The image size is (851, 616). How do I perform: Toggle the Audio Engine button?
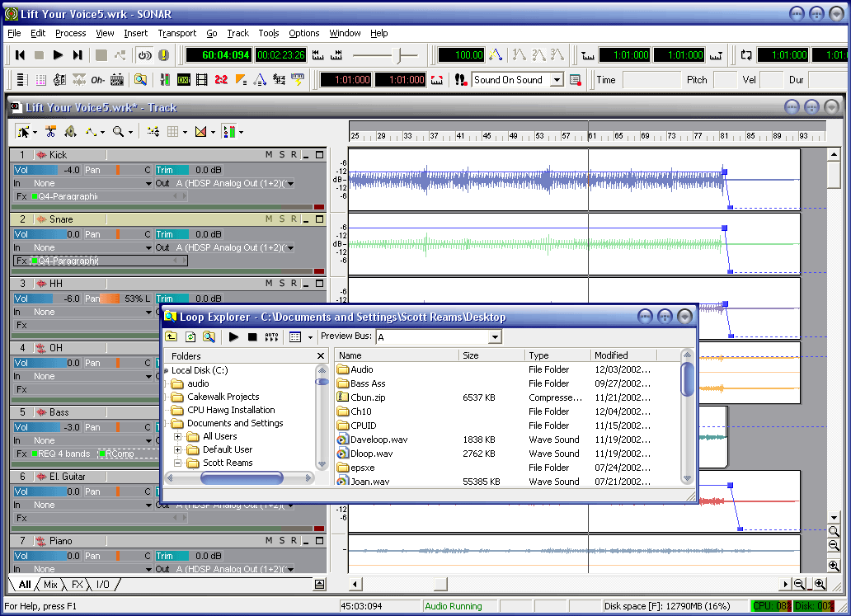[144, 55]
